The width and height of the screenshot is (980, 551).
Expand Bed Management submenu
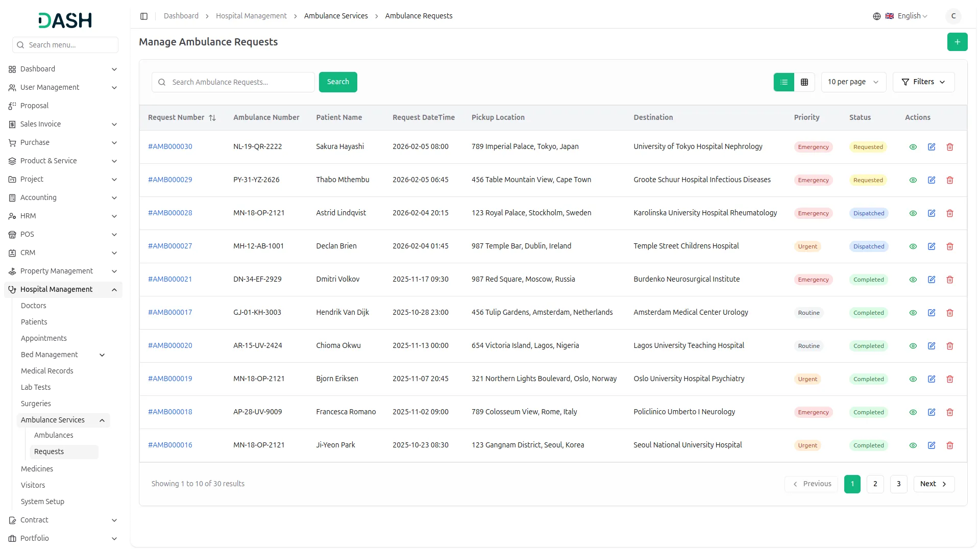click(x=102, y=355)
